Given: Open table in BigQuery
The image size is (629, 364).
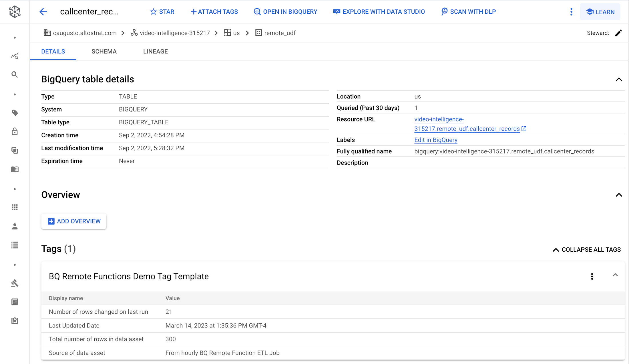Looking at the screenshot, I should click(285, 12).
